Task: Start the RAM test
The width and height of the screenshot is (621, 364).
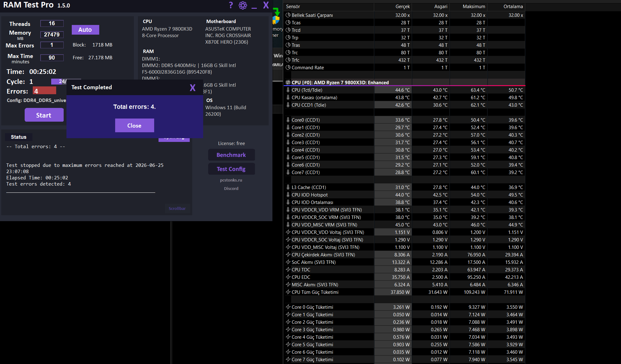Action: (x=44, y=115)
